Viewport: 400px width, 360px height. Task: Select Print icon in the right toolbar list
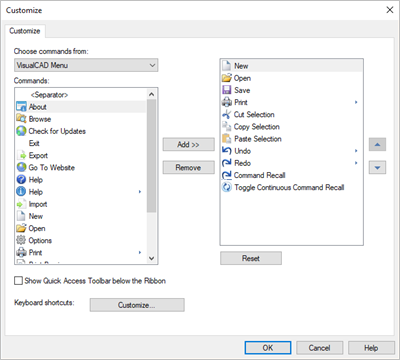click(227, 102)
